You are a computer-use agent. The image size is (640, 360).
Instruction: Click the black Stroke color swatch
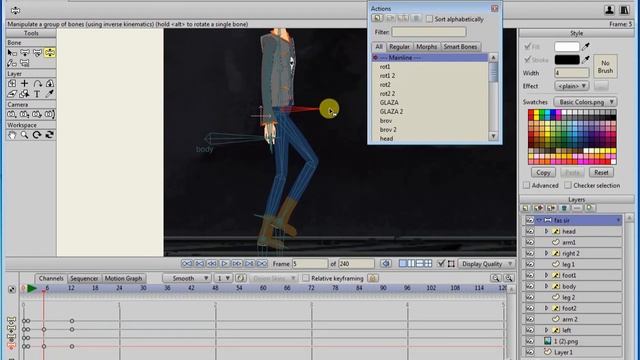point(567,60)
